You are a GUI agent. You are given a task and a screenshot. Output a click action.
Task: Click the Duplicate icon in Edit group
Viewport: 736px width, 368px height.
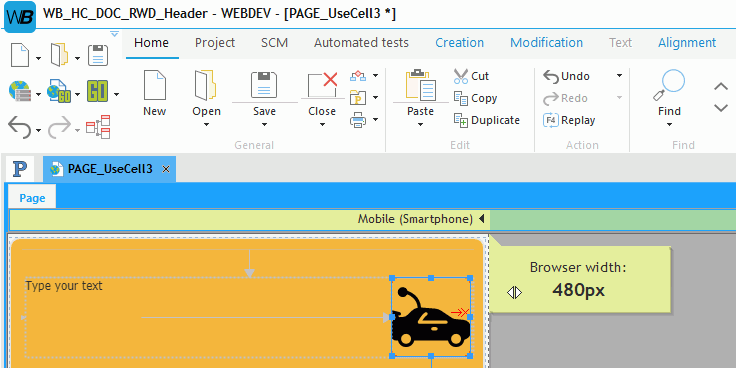coord(461,120)
